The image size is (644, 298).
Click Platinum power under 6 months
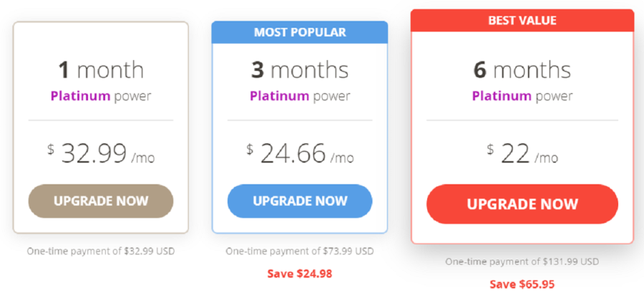[522, 96]
